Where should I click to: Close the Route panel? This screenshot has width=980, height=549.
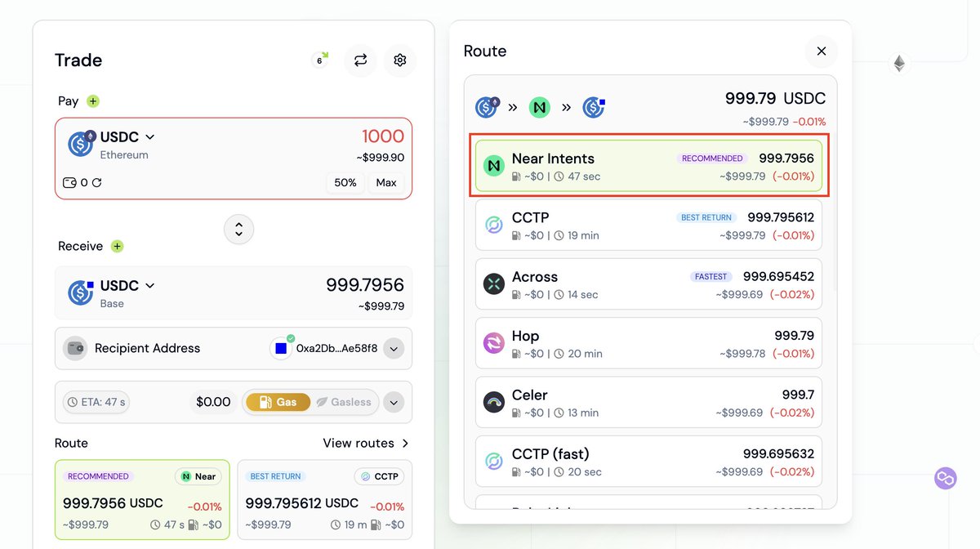click(x=821, y=51)
